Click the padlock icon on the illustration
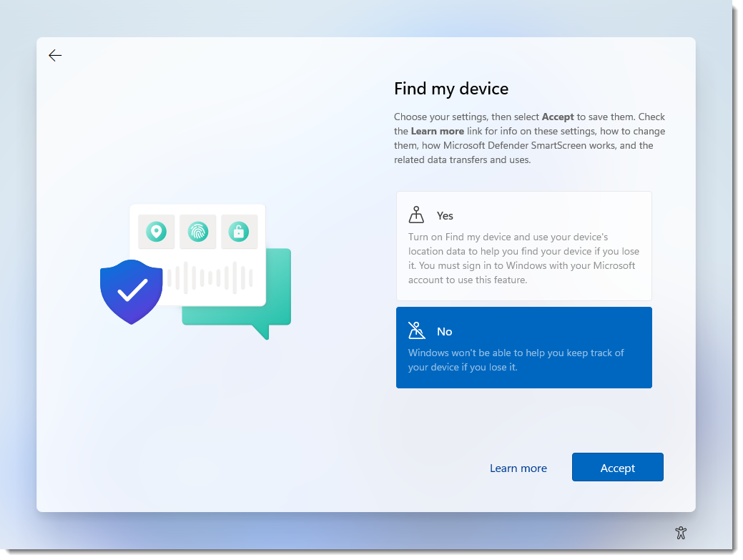This screenshot has width=743, height=560. click(239, 231)
